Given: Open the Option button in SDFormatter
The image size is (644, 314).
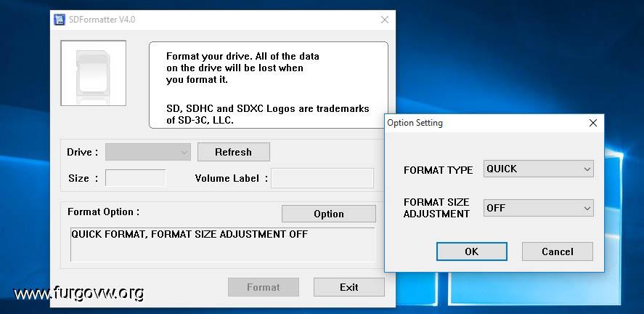Looking at the screenshot, I should click(x=329, y=214).
